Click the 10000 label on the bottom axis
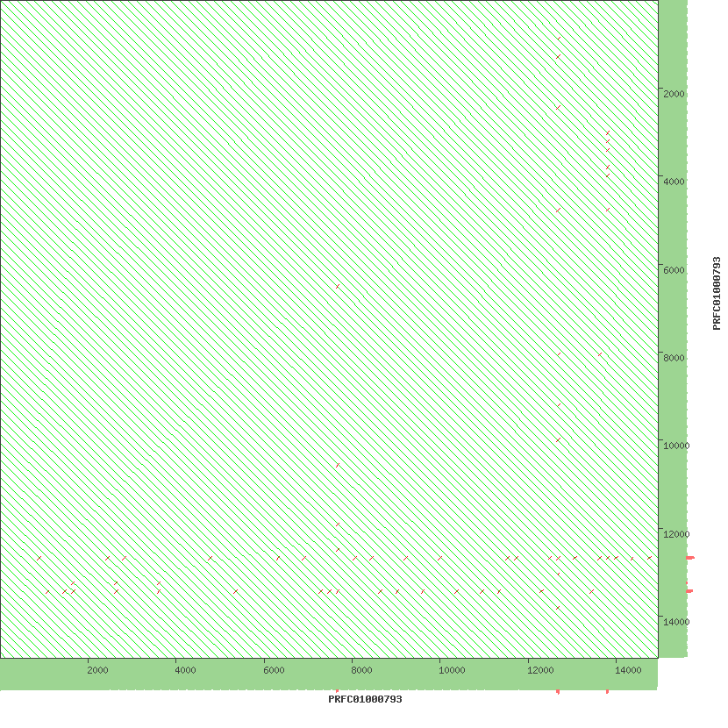Screen dimensions: 728x728 click(x=451, y=671)
